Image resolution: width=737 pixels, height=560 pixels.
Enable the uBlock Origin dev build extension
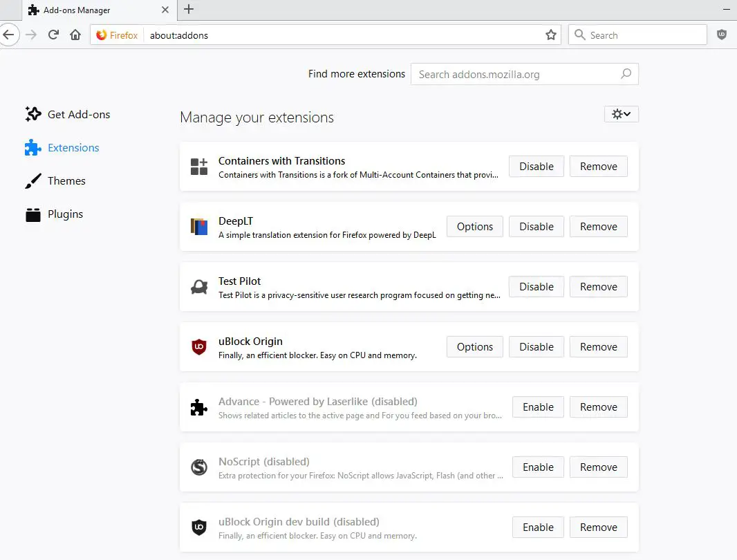538,528
